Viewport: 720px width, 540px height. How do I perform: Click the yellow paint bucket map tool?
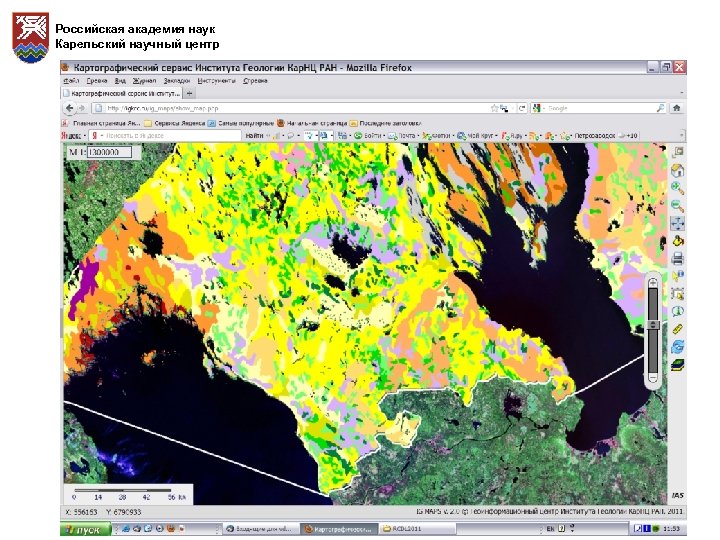pyautogui.click(x=678, y=241)
